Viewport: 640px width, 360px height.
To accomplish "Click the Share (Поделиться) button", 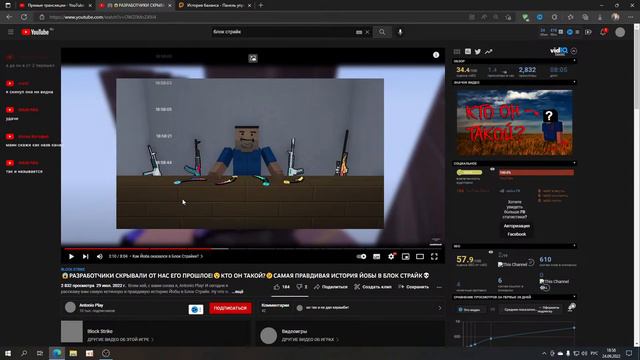I will pos(331,287).
